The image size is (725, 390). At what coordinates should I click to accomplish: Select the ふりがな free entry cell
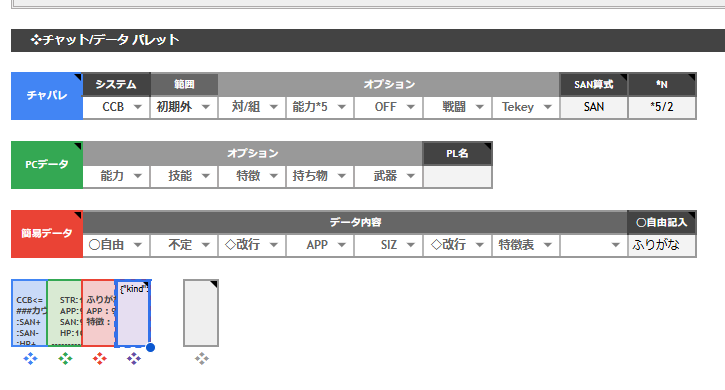pyautogui.click(x=662, y=245)
